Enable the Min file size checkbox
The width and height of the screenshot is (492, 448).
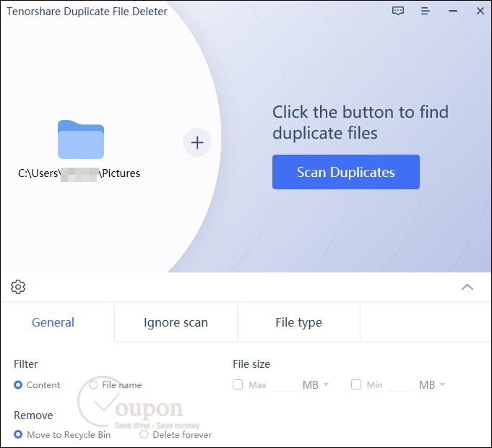coord(356,384)
